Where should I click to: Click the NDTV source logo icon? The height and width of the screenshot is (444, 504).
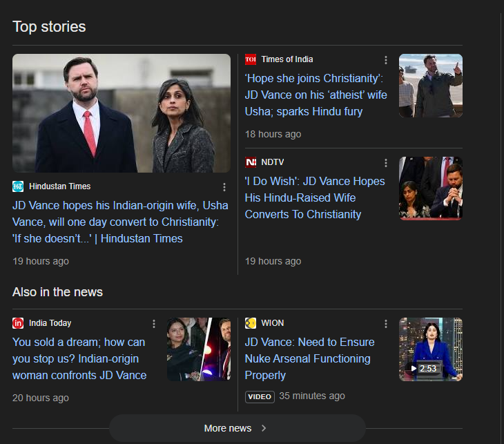click(251, 162)
